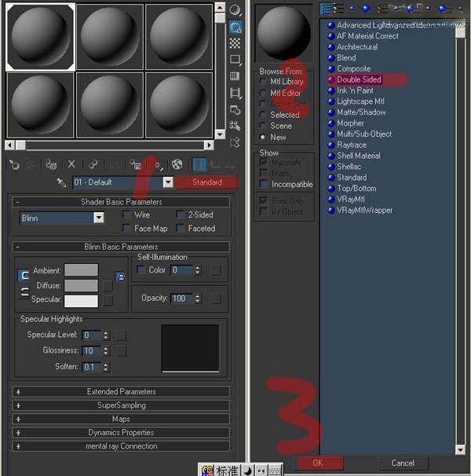Switch browser to View List icon

pos(326,9)
